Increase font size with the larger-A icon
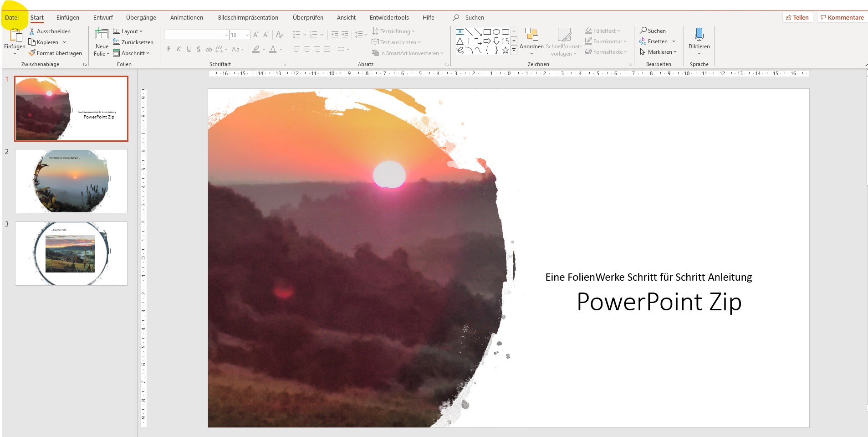The width and height of the screenshot is (868, 437). point(256,35)
